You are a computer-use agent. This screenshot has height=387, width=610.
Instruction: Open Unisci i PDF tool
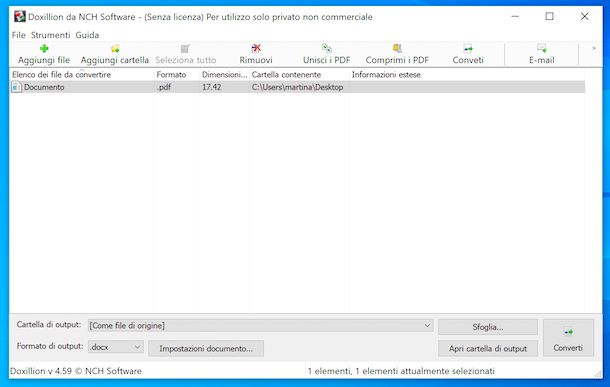327,48
